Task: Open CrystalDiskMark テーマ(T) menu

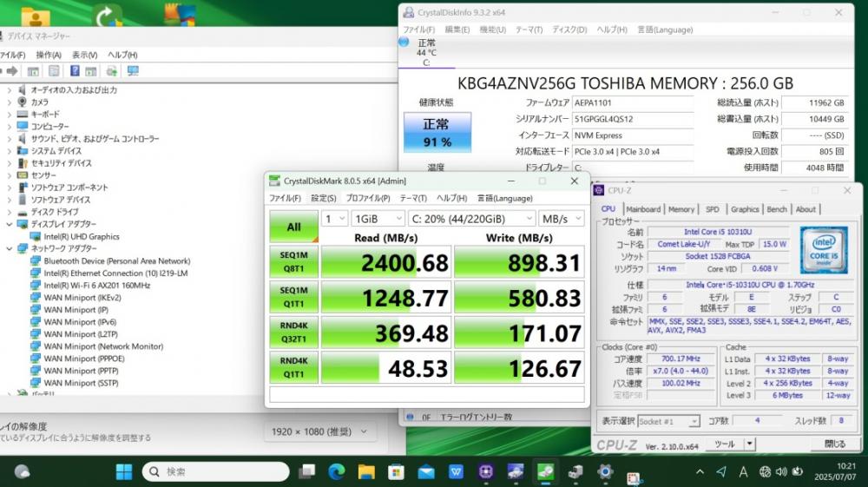Action: (413, 198)
